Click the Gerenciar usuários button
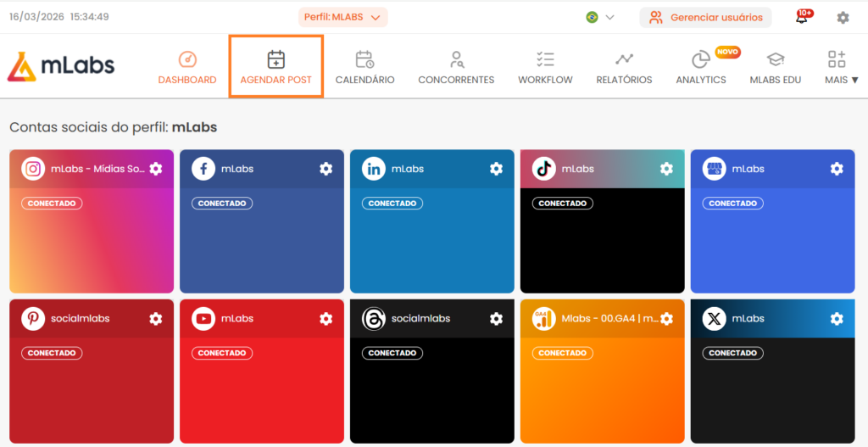 706,17
